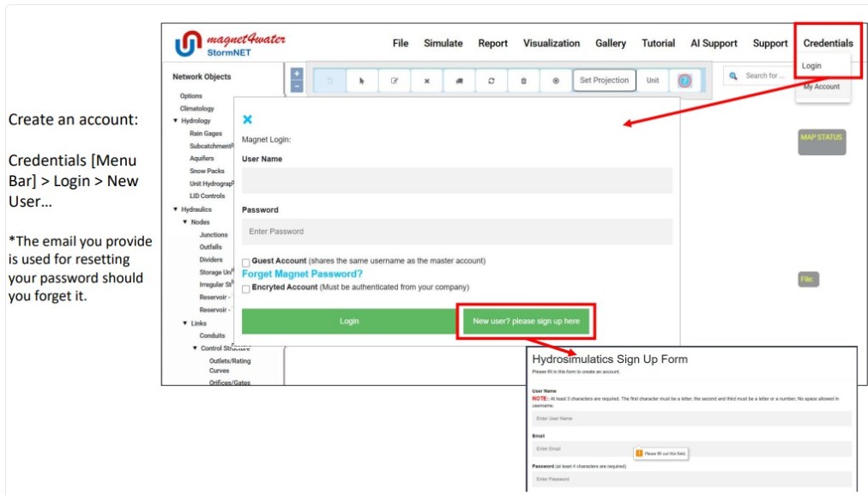Viewport: 868px width, 495px height.
Task: Open the Credentials menu
Action: [x=829, y=43]
